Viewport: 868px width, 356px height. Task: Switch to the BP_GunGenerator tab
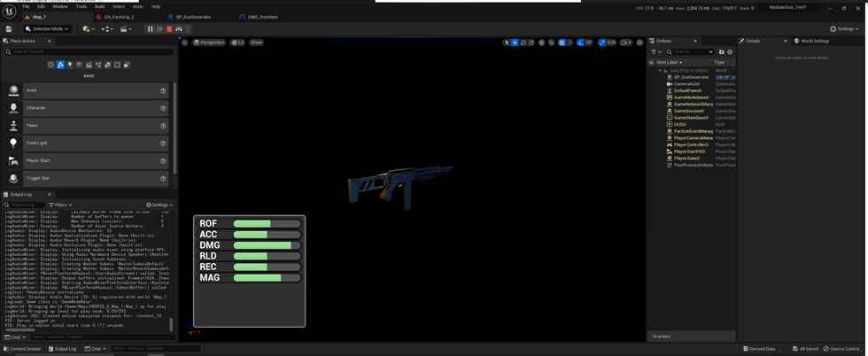coord(193,17)
